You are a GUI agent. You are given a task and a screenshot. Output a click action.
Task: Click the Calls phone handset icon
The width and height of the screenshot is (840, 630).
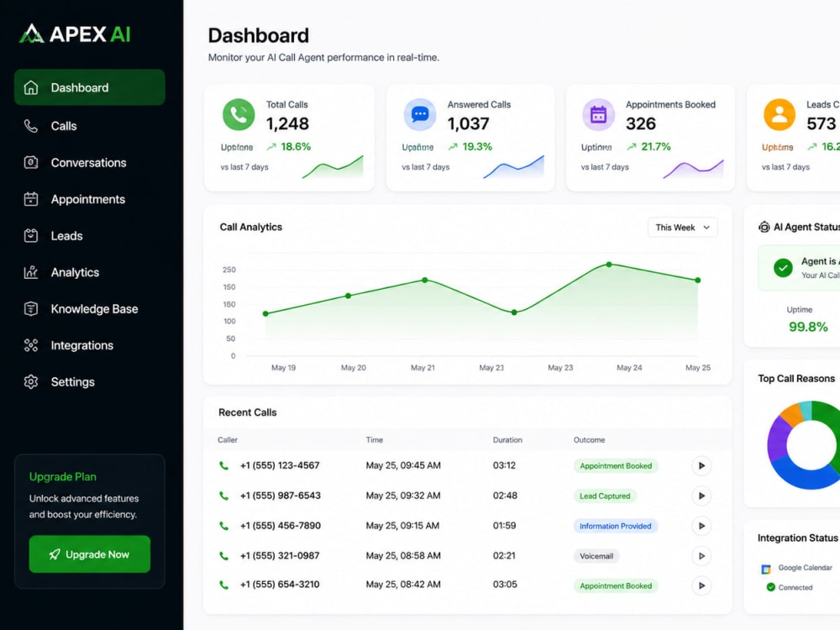(31, 126)
